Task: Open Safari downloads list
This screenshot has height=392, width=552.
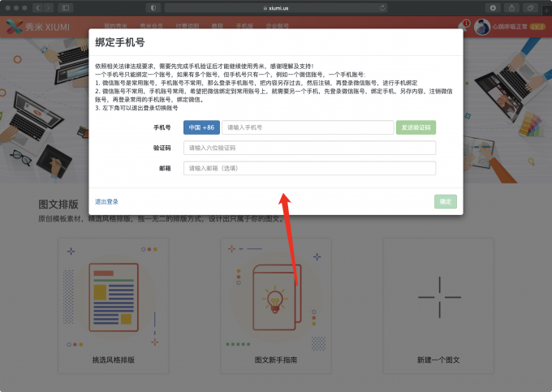Action: tap(493, 8)
